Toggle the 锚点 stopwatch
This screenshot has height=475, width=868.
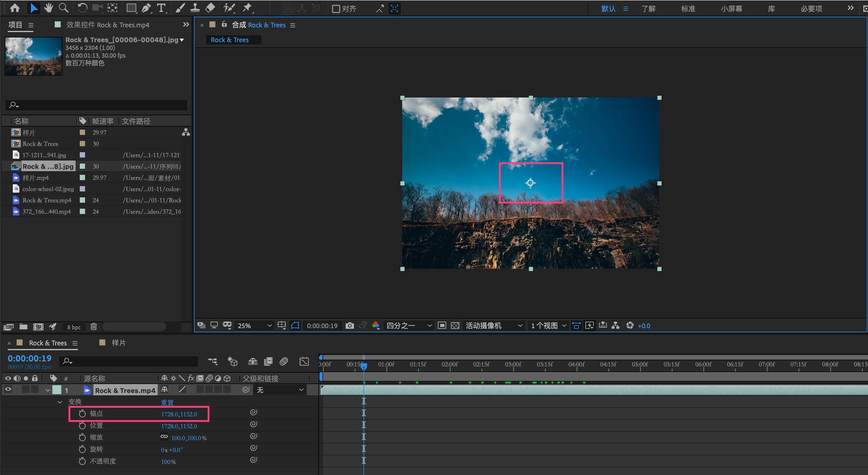coord(82,413)
